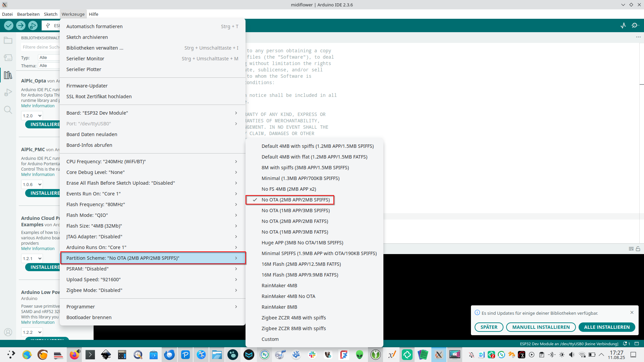Toggle the bottom panel status bar icon
This screenshot has height=362, width=644.
pos(637,344)
